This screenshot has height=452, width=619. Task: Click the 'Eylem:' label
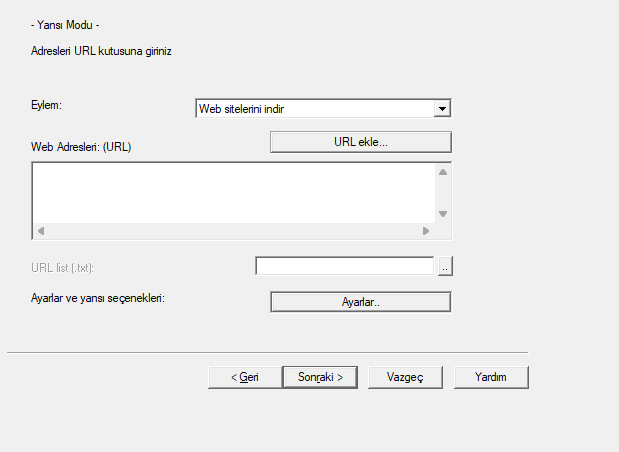click(x=49, y=104)
